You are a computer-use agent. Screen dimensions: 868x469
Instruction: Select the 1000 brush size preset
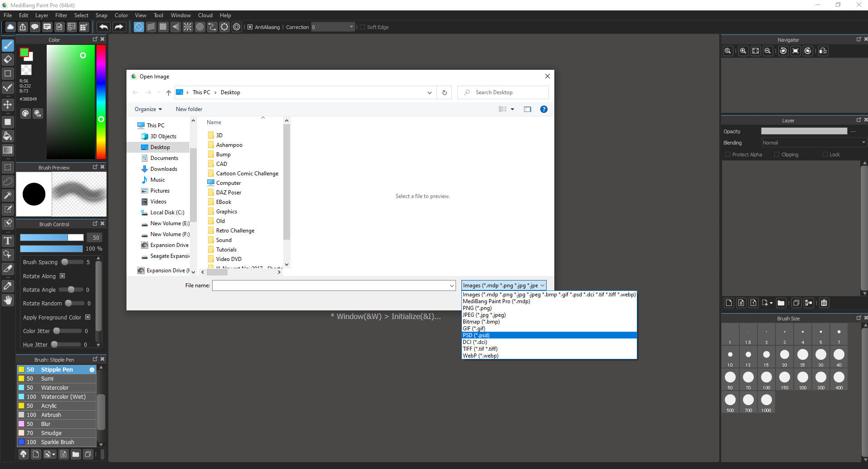pyautogui.click(x=766, y=402)
